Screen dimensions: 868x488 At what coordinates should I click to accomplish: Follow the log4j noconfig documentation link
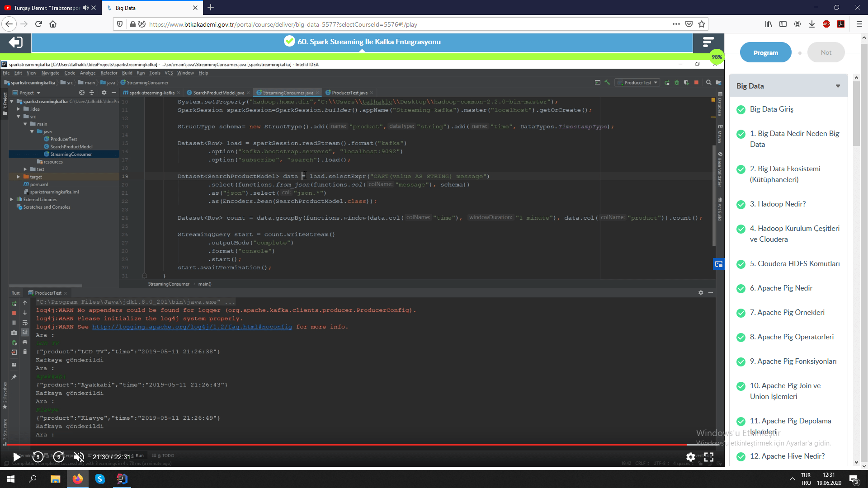(x=192, y=326)
